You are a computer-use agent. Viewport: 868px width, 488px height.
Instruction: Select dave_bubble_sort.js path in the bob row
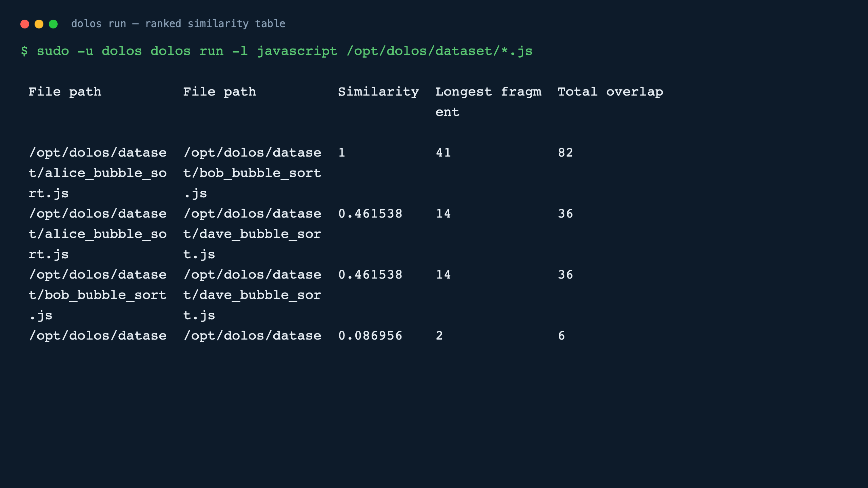[x=252, y=295]
